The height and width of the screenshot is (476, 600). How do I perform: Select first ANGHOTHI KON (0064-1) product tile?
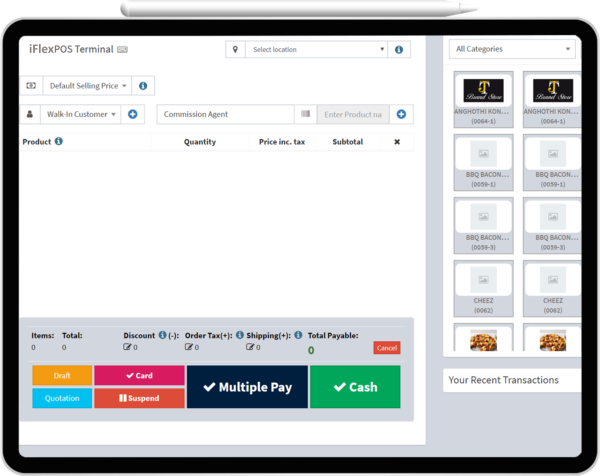coord(483,99)
